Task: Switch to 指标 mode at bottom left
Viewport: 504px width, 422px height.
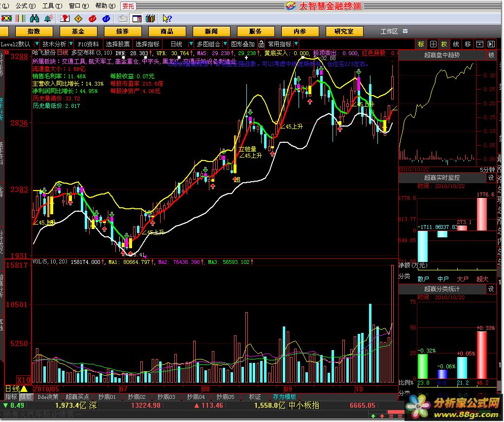Action: 11,397
